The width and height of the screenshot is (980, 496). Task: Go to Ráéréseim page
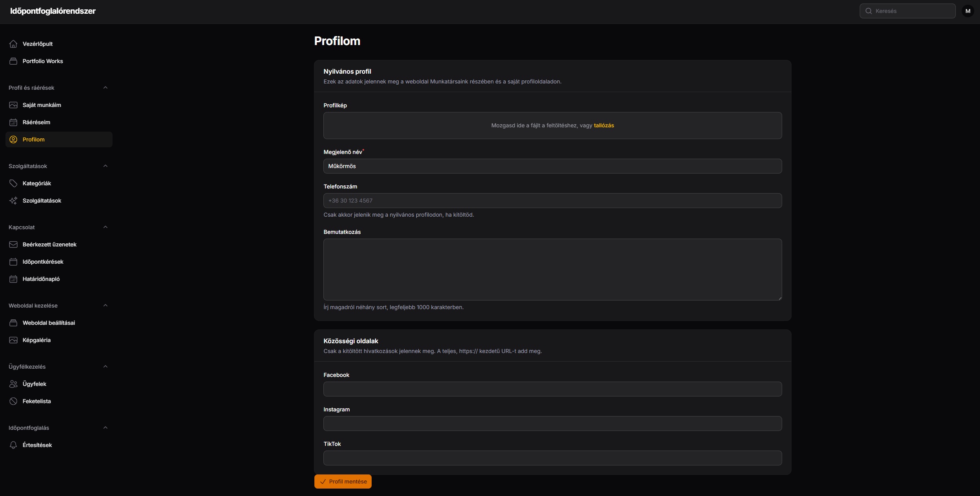pyautogui.click(x=59, y=122)
